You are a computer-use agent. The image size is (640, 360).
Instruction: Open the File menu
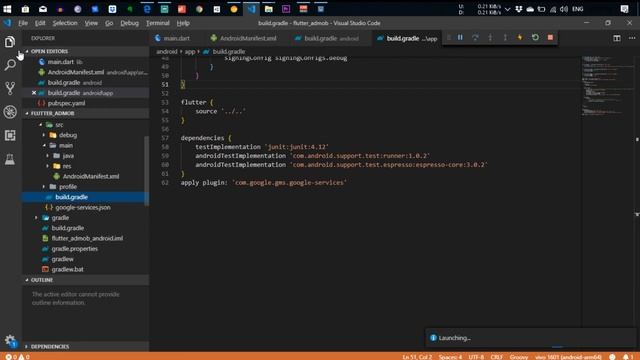[23, 23]
